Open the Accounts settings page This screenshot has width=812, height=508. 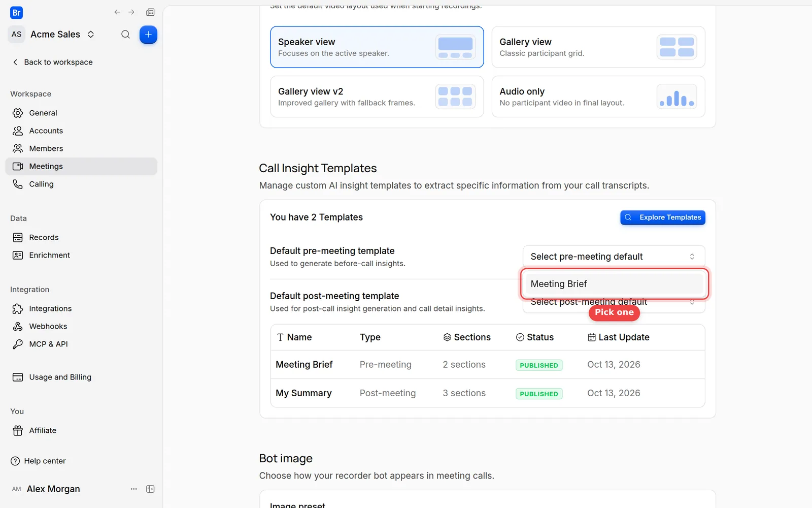(81, 131)
